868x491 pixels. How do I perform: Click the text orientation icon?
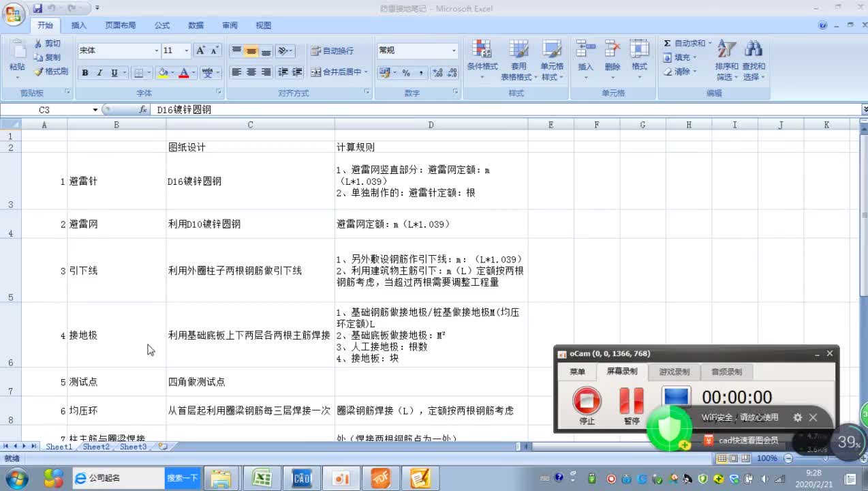[x=283, y=51]
